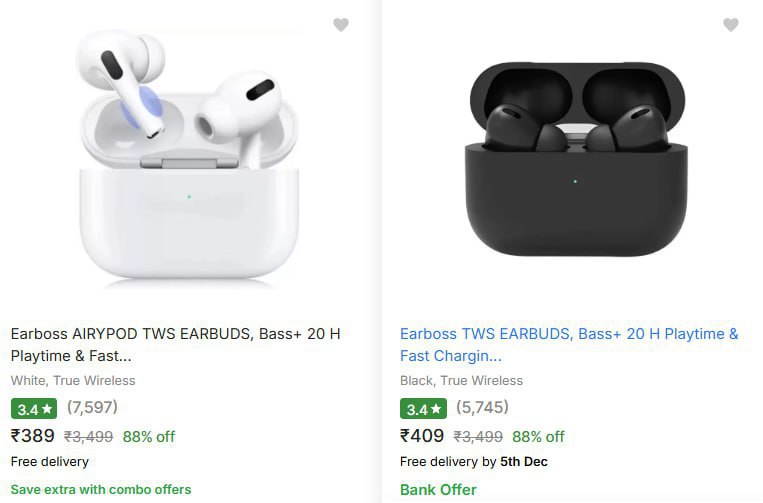Image resolution: width=763 pixels, height=503 pixels.
Task: Click 88% off label on black earbuds
Action: 538,437
